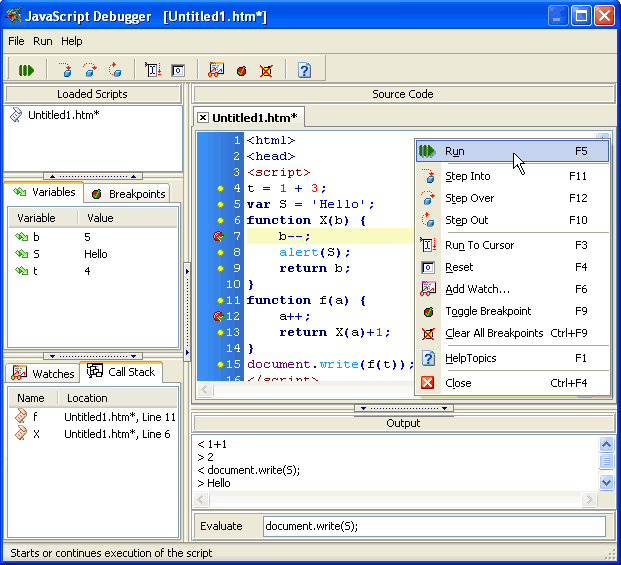Screen dimensions: 621x565
Task: Select Run in the context menu
Action: click(x=455, y=151)
